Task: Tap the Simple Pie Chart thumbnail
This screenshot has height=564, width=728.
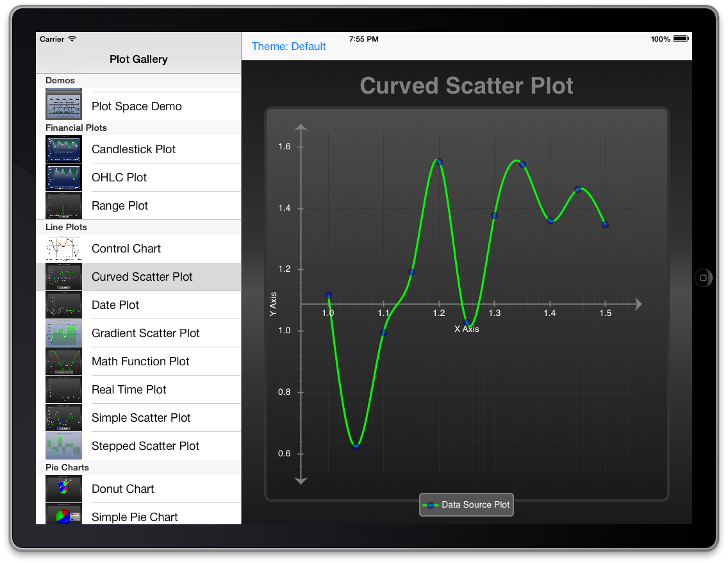Action: 63,515
